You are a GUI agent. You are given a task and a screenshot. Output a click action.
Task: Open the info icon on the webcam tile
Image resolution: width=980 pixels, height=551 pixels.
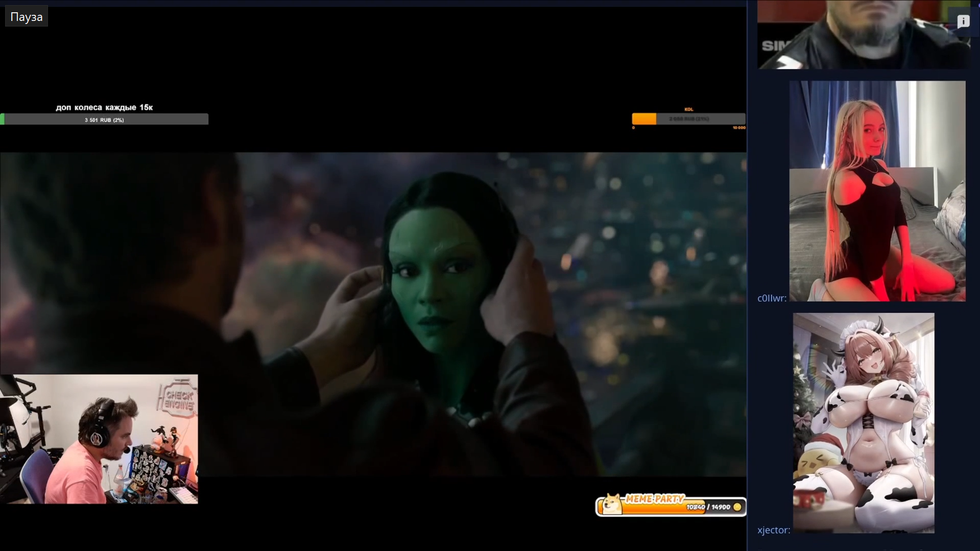point(963,21)
